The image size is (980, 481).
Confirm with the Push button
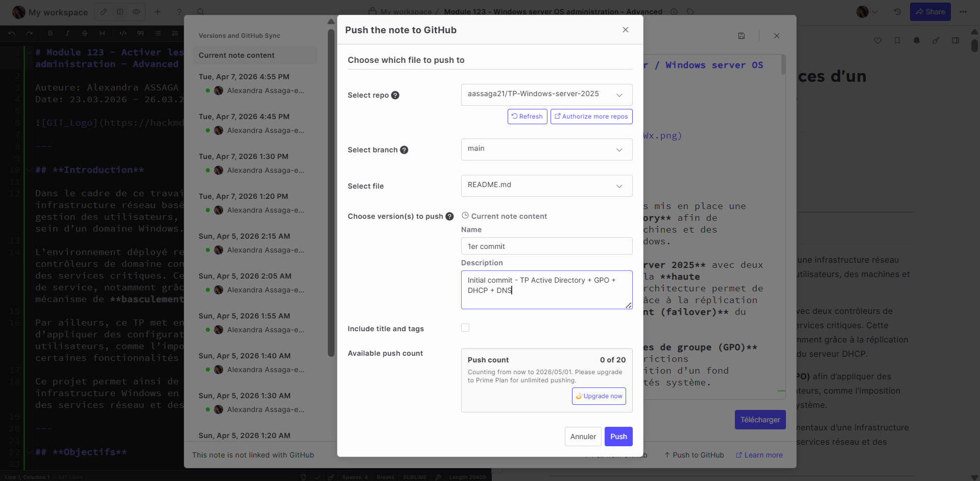(618, 437)
